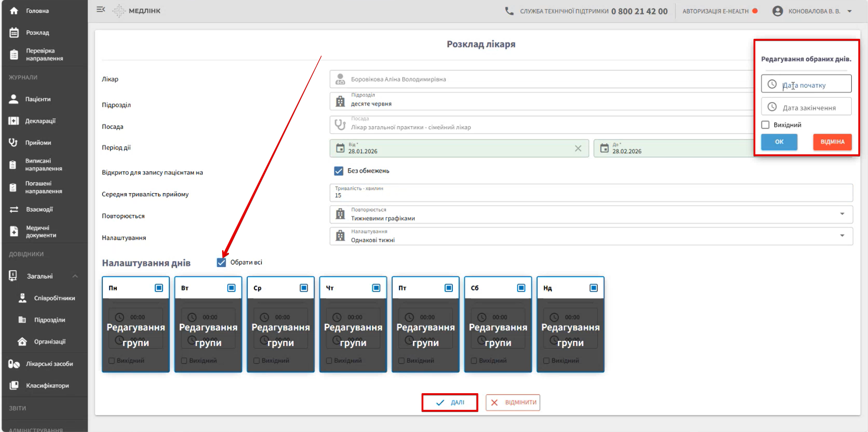Toggle the Без обмежень checkbox
This screenshot has height=432, width=868.
pyautogui.click(x=339, y=171)
